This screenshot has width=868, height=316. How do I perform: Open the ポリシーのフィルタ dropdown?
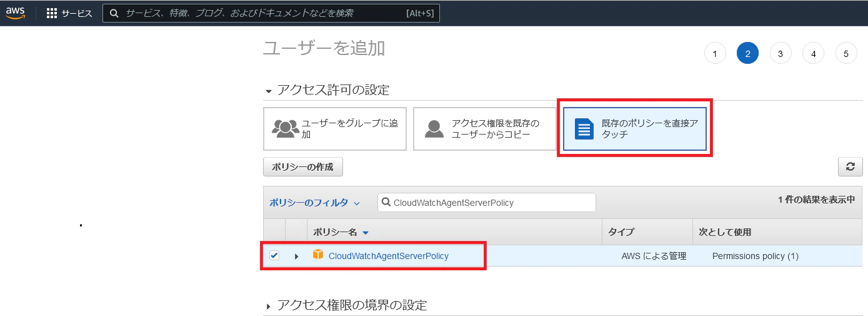click(315, 203)
